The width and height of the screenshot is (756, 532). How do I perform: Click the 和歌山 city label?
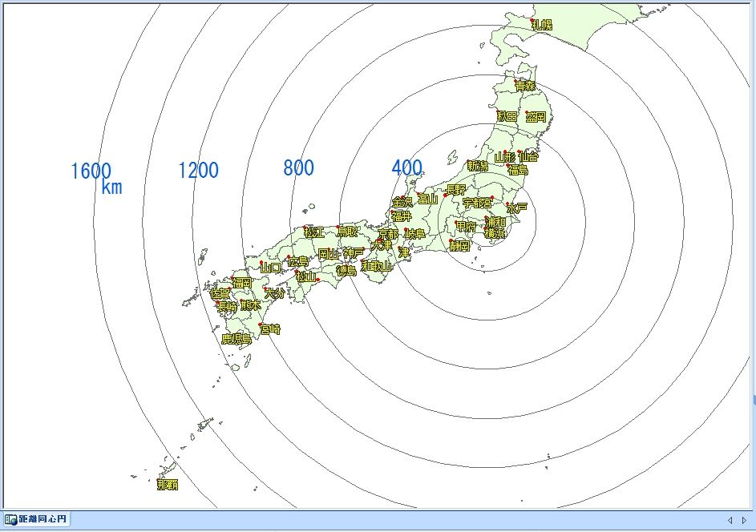(377, 266)
